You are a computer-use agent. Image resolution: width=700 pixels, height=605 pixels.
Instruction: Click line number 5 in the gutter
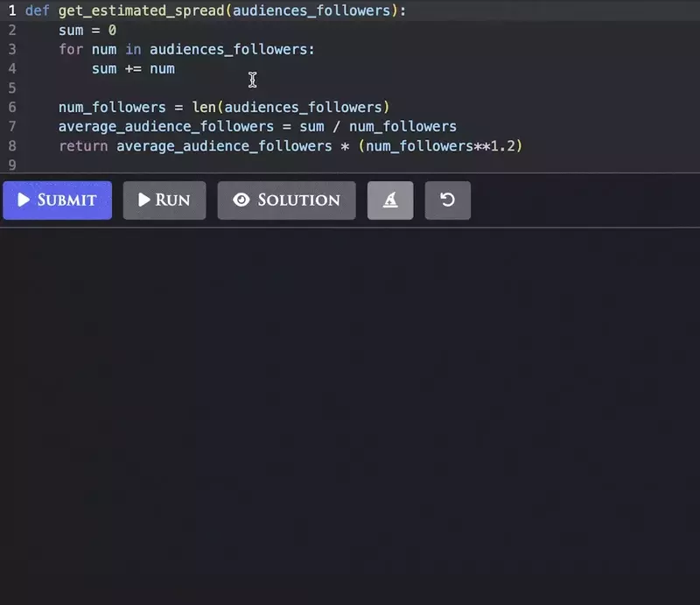tap(11, 88)
